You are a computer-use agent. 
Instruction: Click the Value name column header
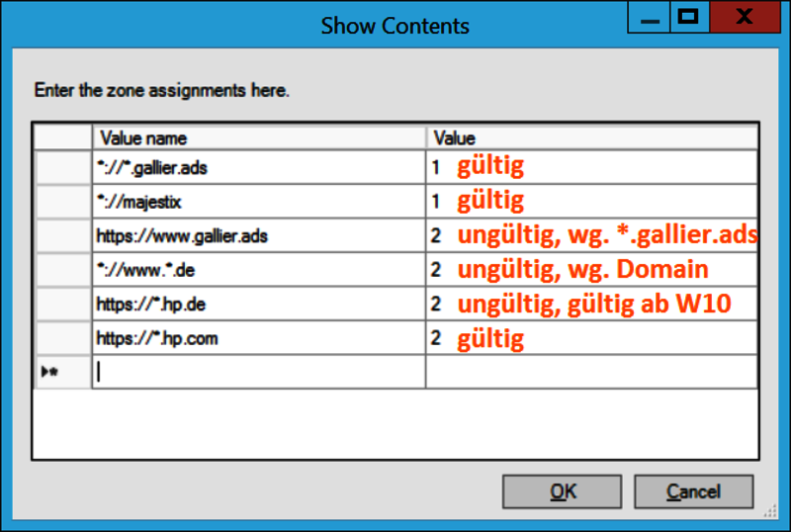point(259,137)
